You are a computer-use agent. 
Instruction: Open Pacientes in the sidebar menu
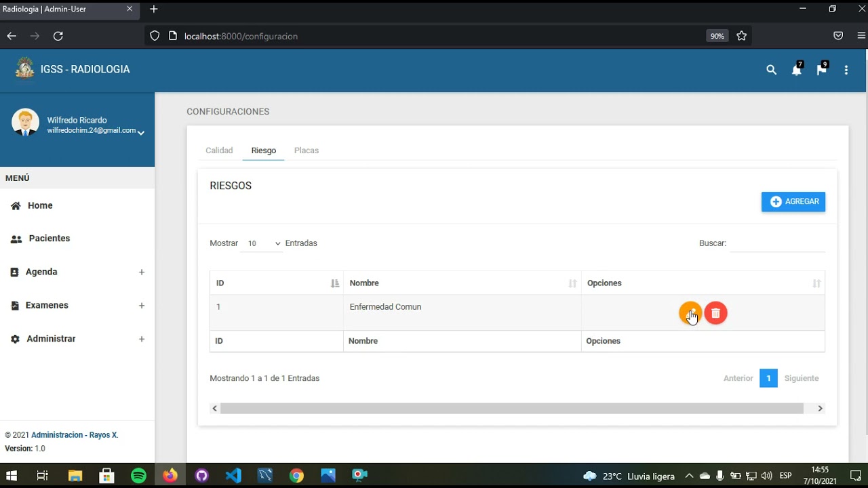click(x=50, y=239)
